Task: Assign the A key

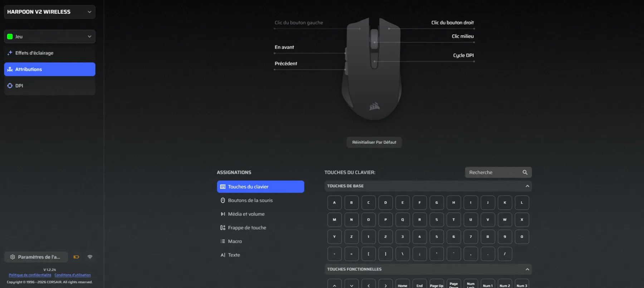Action: pos(335,203)
